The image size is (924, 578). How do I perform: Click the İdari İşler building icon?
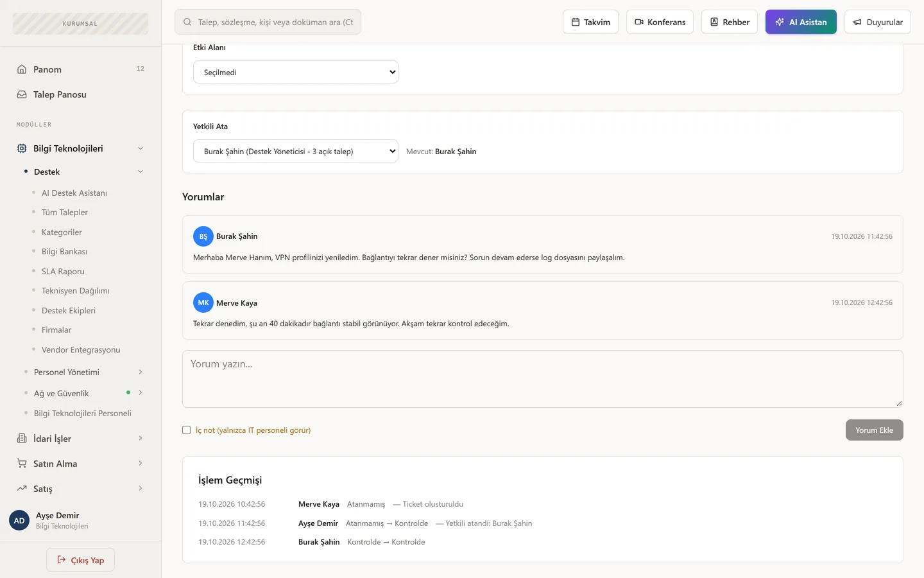pos(22,439)
